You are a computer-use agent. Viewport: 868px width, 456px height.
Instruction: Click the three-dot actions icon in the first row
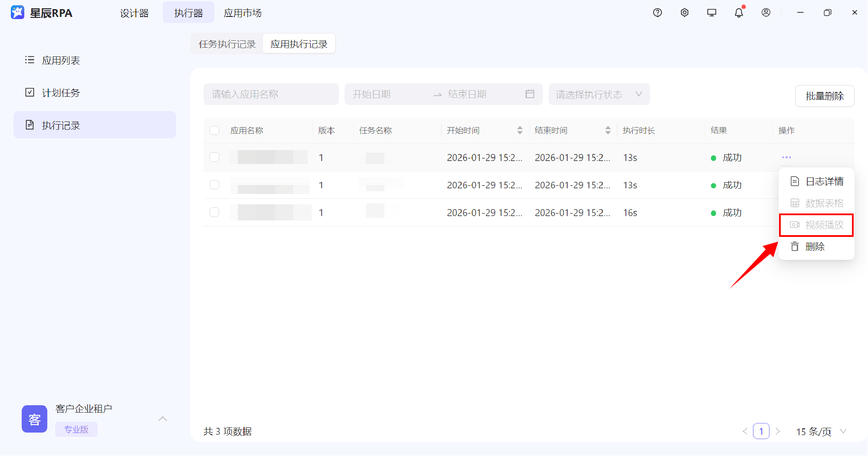point(786,157)
